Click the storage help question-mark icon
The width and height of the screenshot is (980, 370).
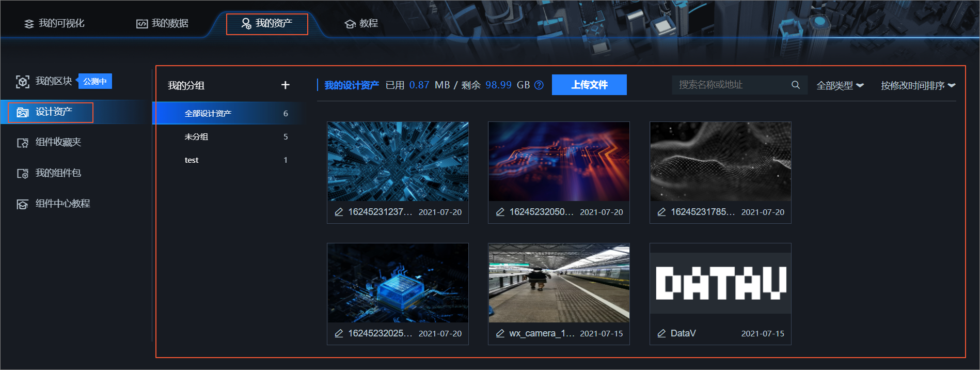[539, 85]
